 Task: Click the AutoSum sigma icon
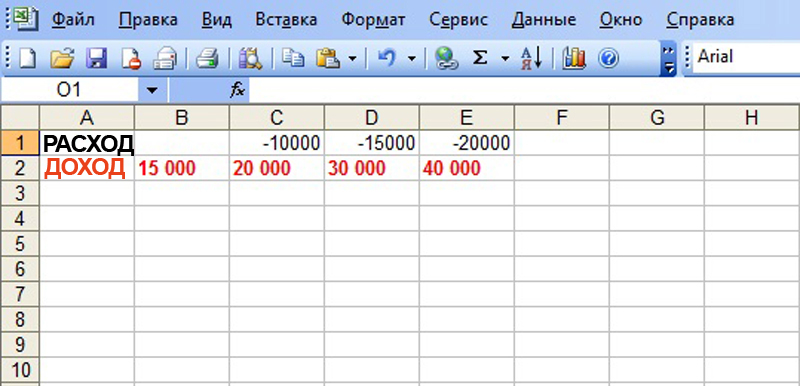pos(480,58)
